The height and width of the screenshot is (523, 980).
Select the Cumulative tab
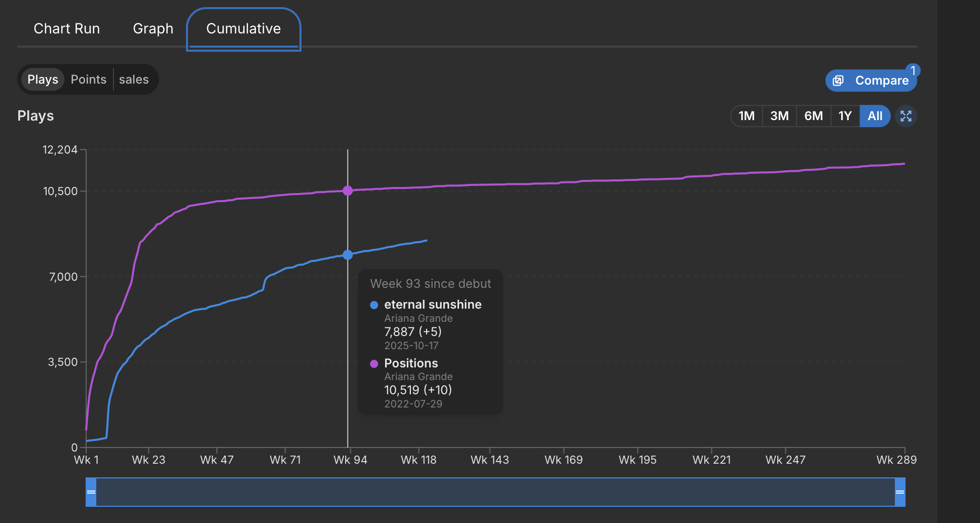(244, 29)
